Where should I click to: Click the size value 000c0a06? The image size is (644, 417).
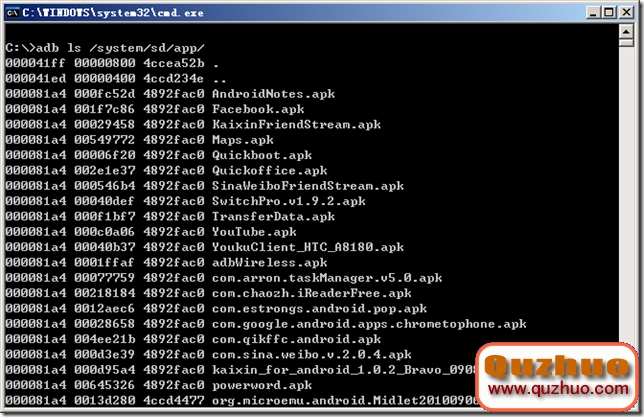point(105,232)
